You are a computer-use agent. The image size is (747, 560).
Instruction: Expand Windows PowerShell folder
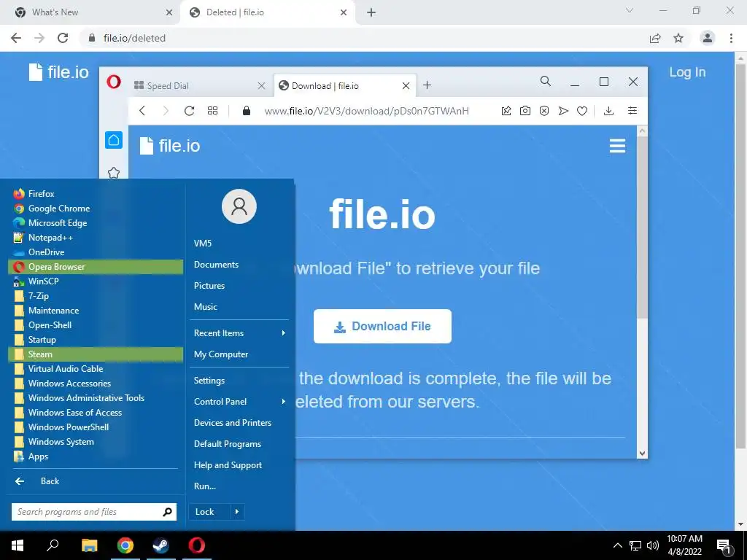(x=96, y=427)
